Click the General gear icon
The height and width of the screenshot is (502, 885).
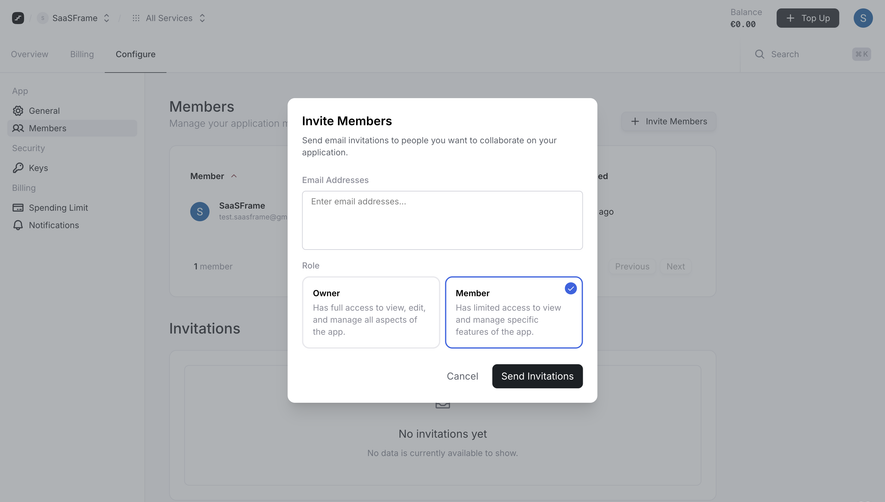tap(18, 111)
